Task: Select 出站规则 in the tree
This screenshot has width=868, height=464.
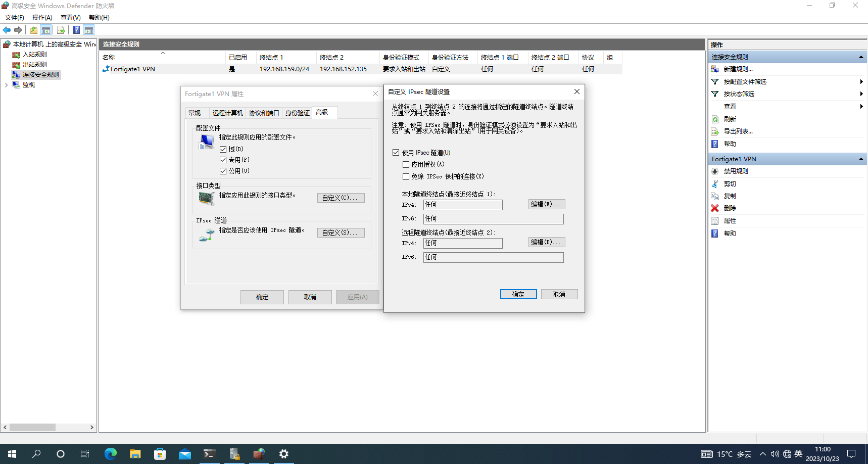Action: click(x=34, y=65)
